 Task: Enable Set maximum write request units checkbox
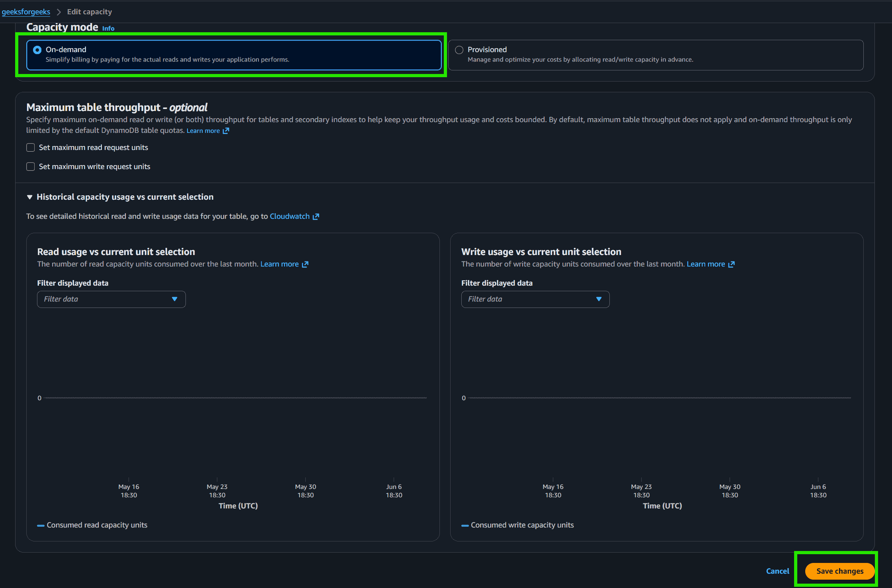31,167
